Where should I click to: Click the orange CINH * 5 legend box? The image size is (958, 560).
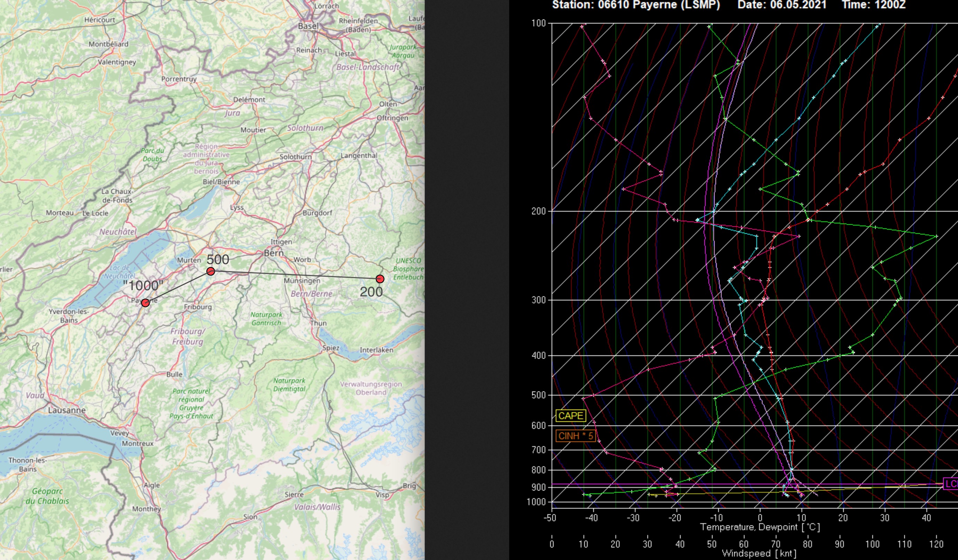(x=575, y=436)
